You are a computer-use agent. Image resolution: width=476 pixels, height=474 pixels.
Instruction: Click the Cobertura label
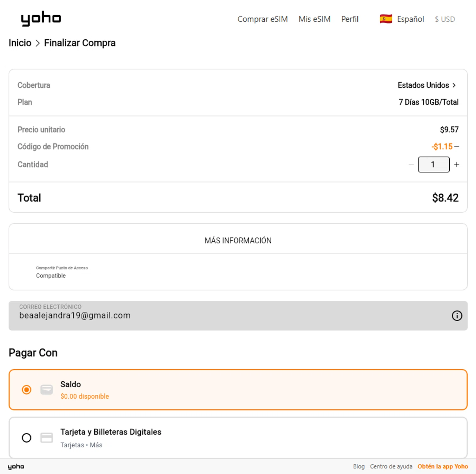[34, 85]
